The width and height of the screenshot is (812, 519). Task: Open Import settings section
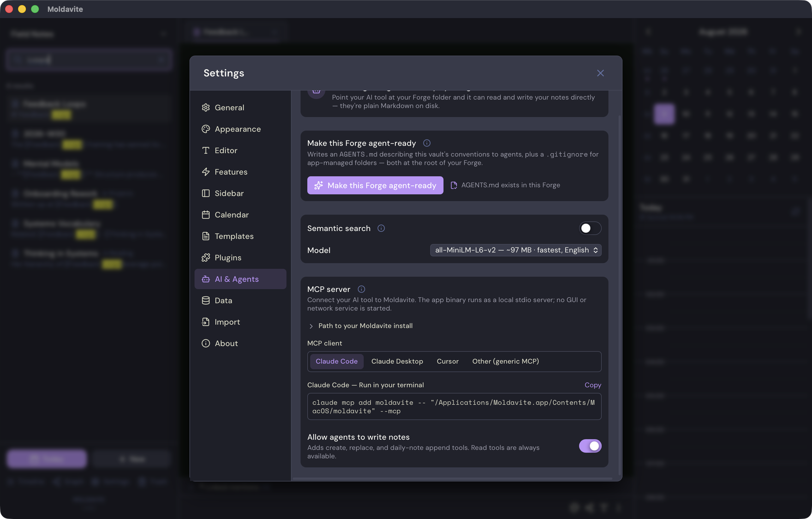tap(240, 322)
